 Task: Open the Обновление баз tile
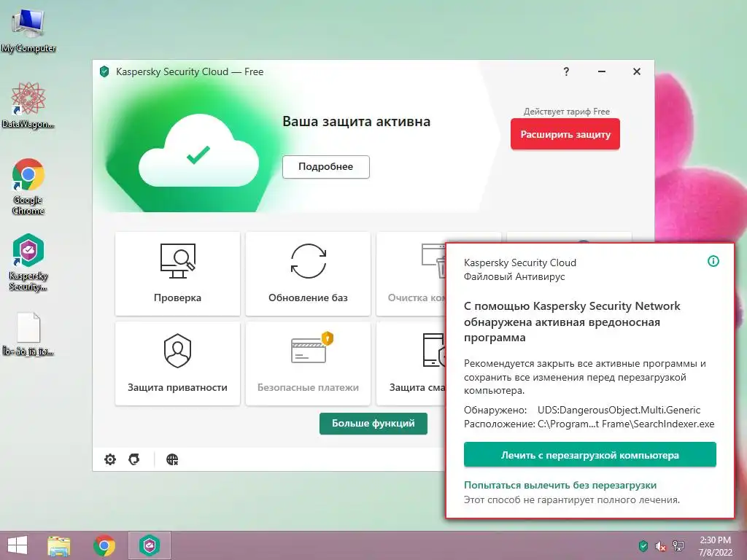pyautogui.click(x=308, y=274)
